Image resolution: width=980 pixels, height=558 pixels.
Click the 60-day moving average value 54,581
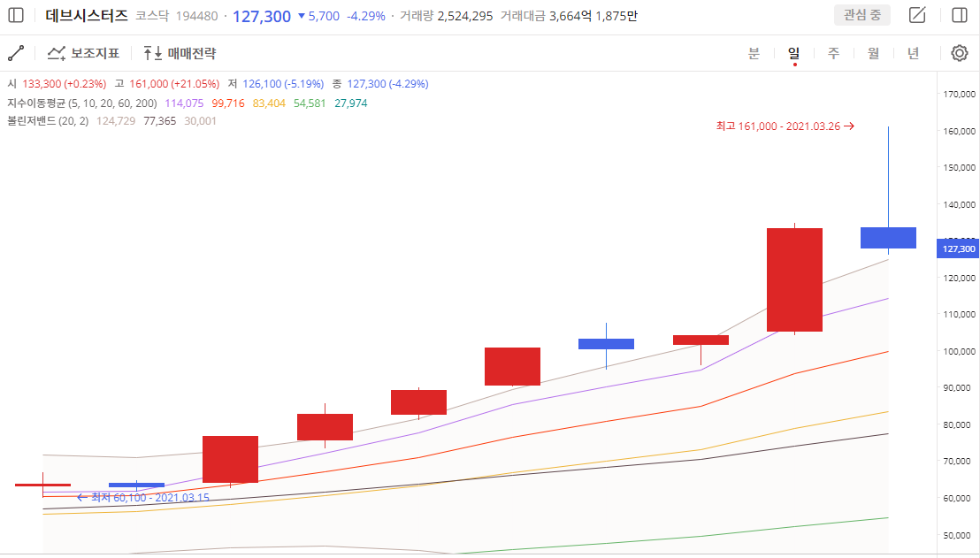[310, 103]
